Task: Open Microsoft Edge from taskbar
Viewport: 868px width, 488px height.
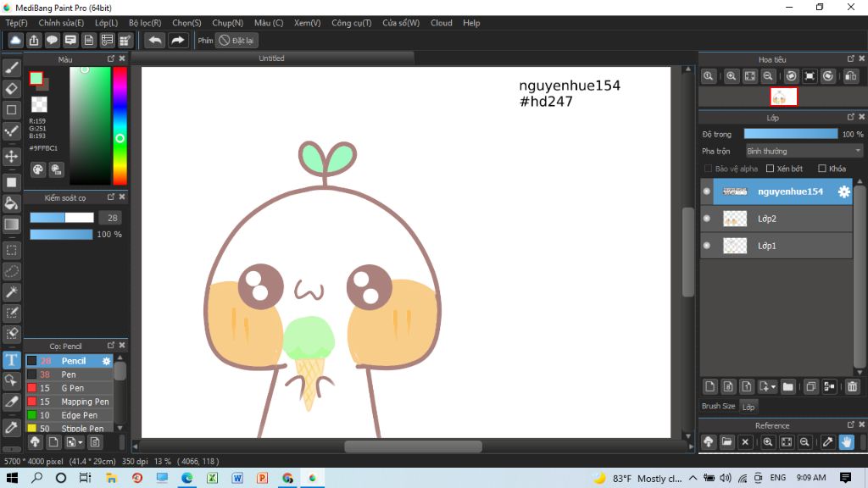Action: pos(186,478)
